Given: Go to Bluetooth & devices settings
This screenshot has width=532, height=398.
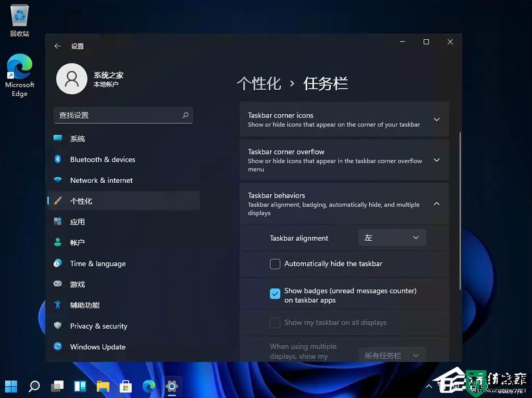Looking at the screenshot, I should pyautogui.click(x=102, y=160).
